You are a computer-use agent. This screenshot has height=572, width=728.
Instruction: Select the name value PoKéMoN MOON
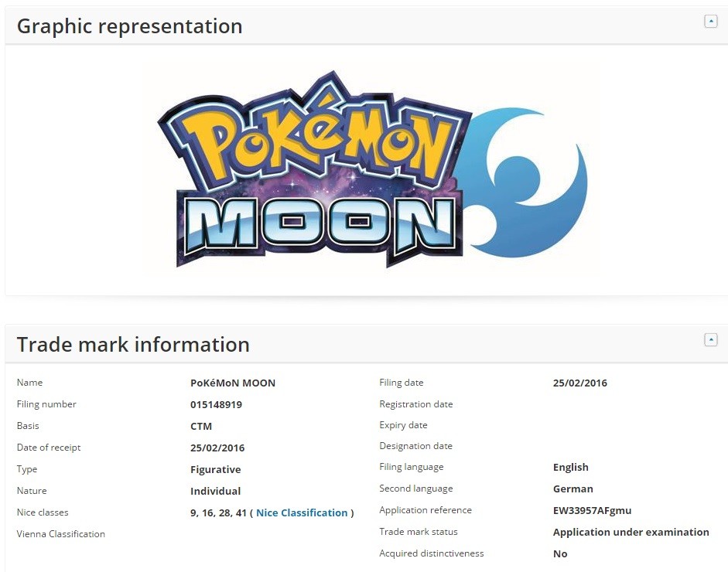(233, 383)
